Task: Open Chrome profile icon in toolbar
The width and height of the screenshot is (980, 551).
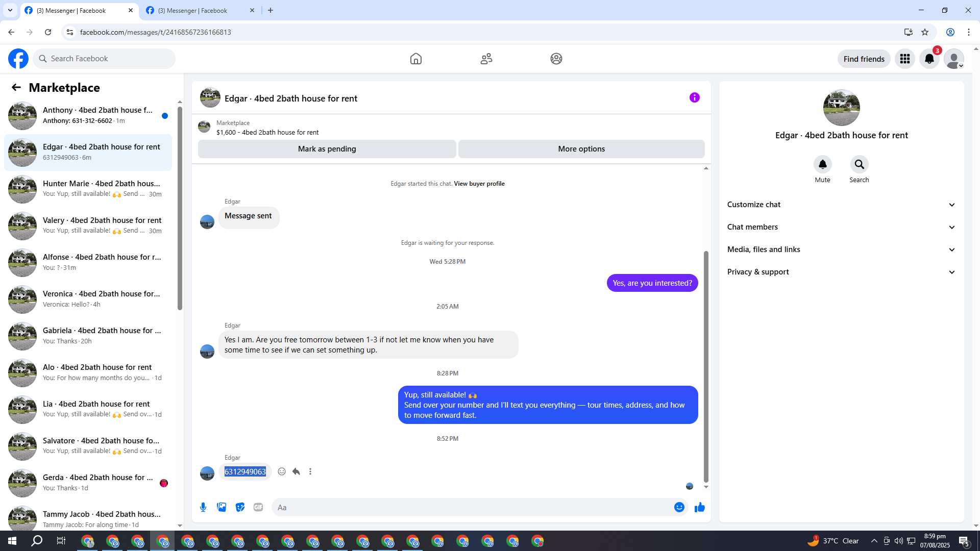Action: point(950,32)
